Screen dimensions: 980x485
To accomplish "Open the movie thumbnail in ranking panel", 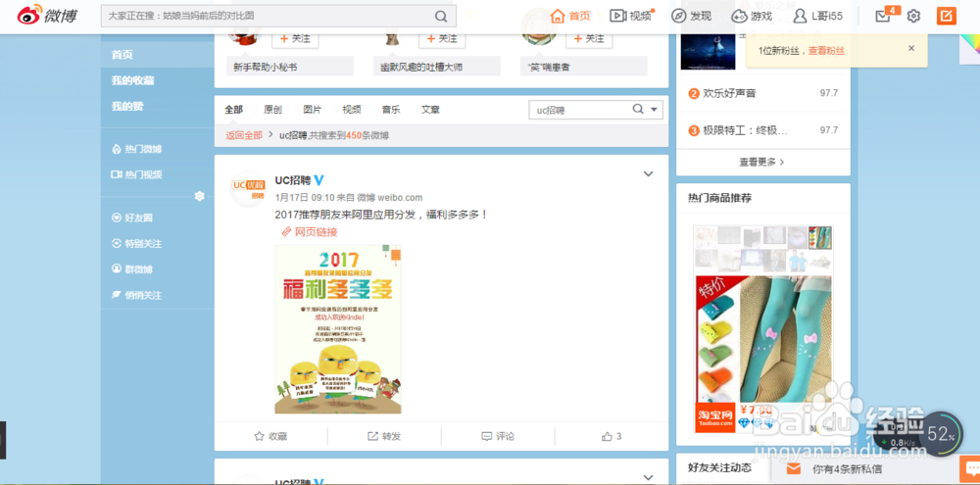I will (709, 50).
